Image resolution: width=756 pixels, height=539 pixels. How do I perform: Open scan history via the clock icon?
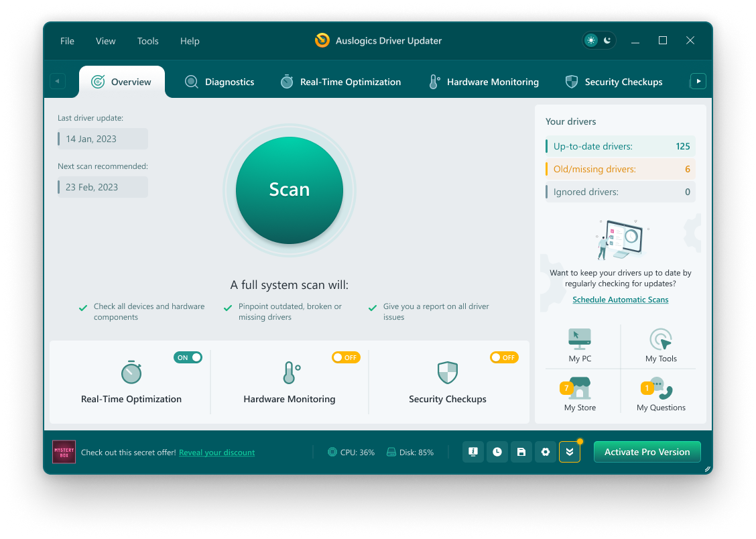497,452
